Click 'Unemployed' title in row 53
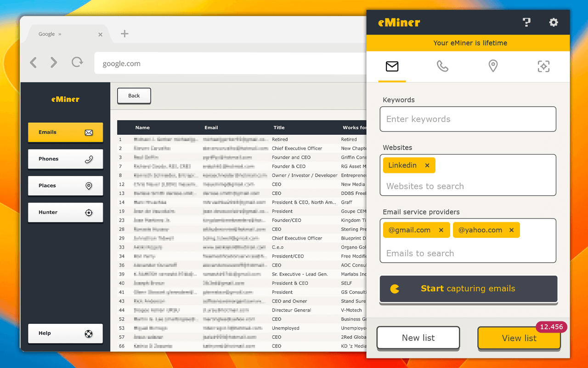 click(x=285, y=328)
